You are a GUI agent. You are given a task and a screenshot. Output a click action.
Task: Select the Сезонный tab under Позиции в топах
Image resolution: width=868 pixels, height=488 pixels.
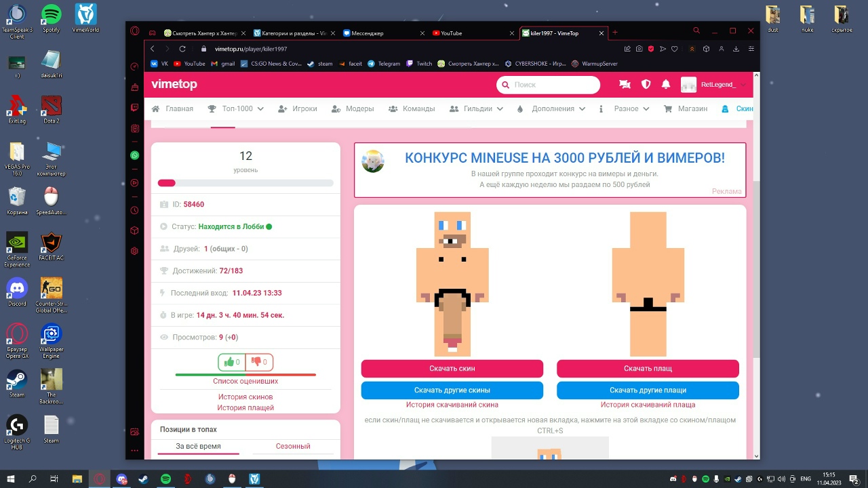[x=292, y=446]
